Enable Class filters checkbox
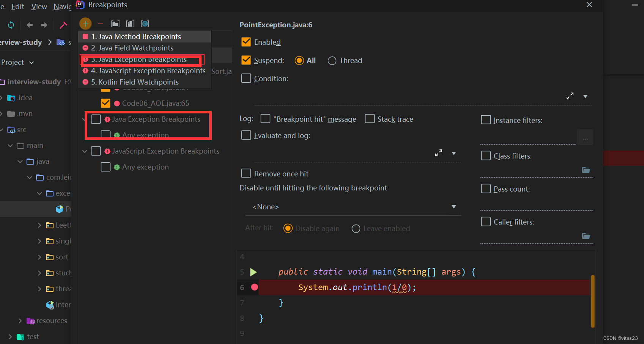Image resolution: width=644 pixels, height=344 pixels. click(486, 156)
